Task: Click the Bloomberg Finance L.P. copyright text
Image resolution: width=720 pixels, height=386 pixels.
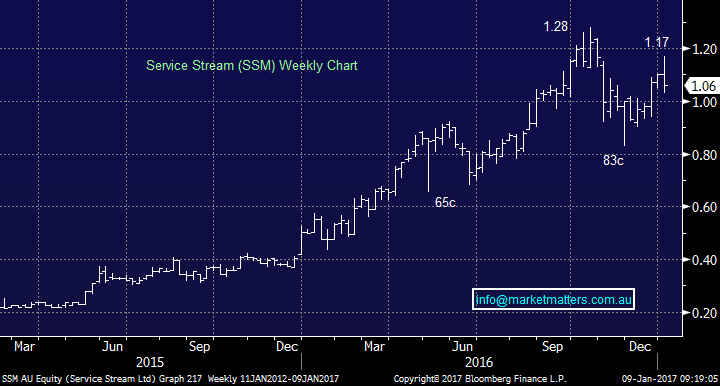Action: tap(480, 379)
